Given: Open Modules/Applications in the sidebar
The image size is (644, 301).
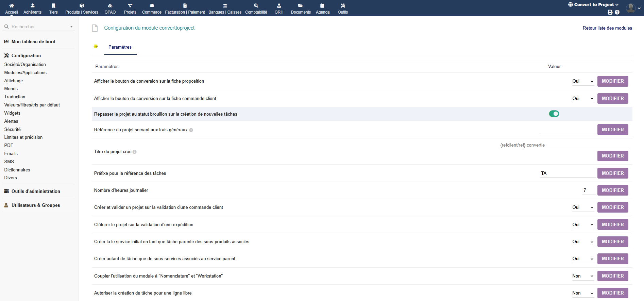Looking at the screenshot, I should pos(26,73).
